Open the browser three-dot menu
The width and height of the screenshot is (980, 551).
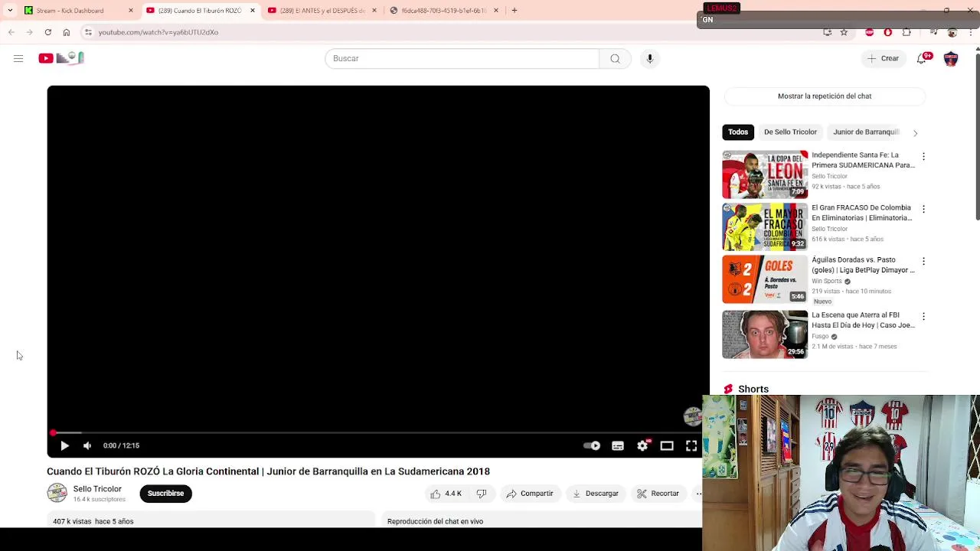971,32
